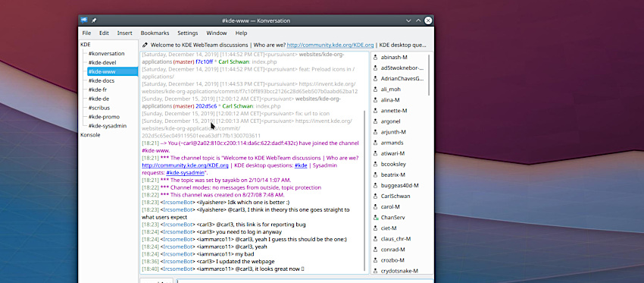This screenshot has height=283, width=644.
Task: Click the #kde channel link in the chat
Action: [301, 165]
